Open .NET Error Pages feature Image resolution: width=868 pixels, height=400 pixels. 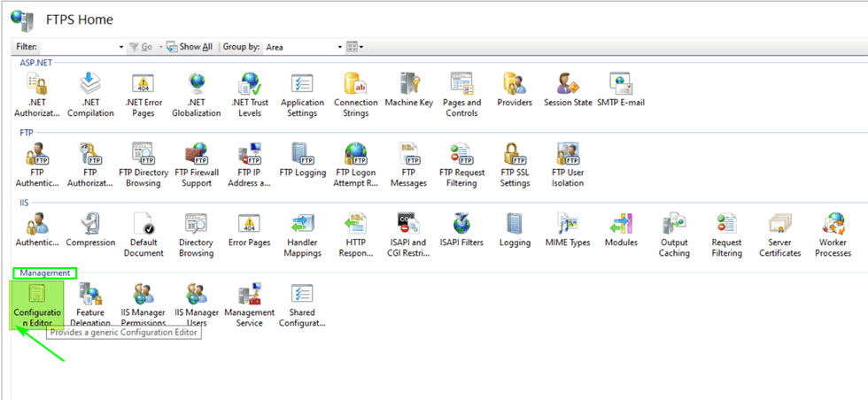click(143, 95)
